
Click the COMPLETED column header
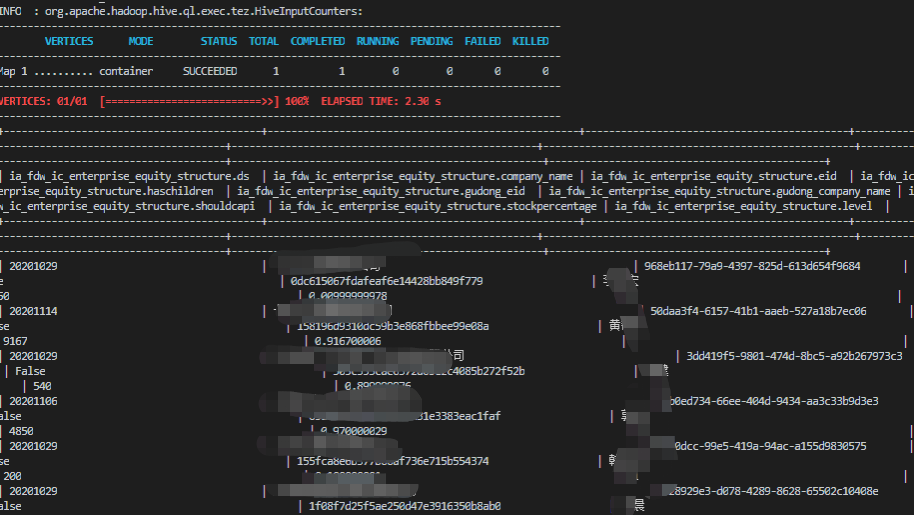[x=318, y=41]
